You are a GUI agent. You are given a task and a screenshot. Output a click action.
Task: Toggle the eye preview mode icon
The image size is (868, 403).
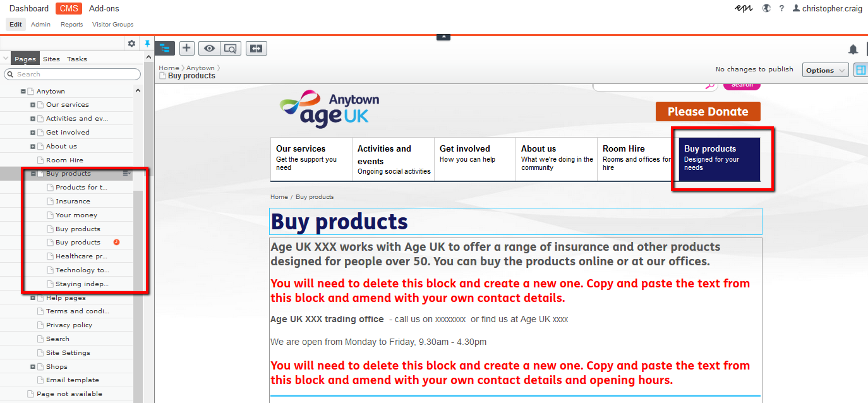[x=209, y=48]
